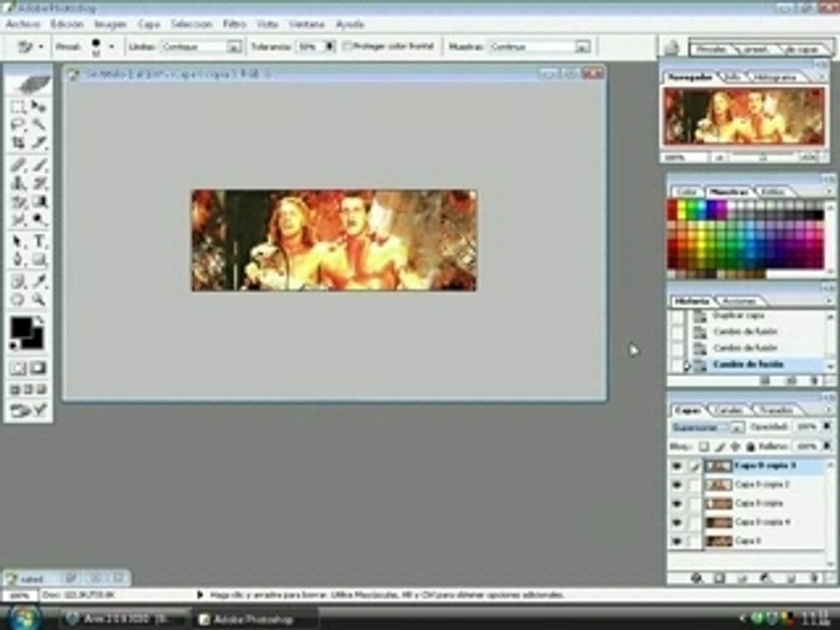Select the Blur tool
This screenshot has height=630, width=840.
click(17, 220)
